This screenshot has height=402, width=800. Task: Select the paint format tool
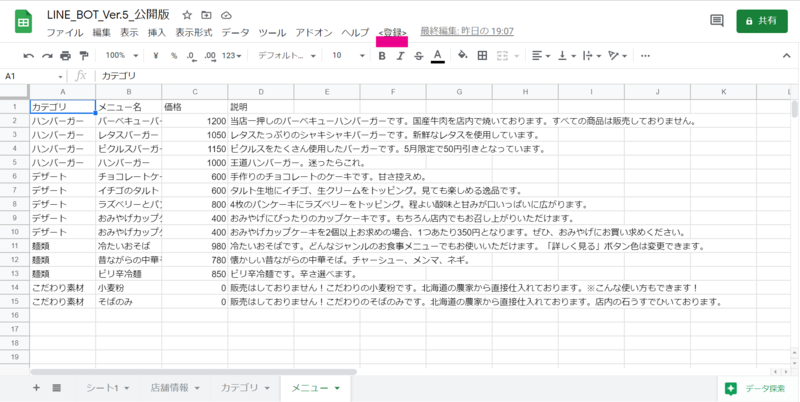click(x=84, y=56)
